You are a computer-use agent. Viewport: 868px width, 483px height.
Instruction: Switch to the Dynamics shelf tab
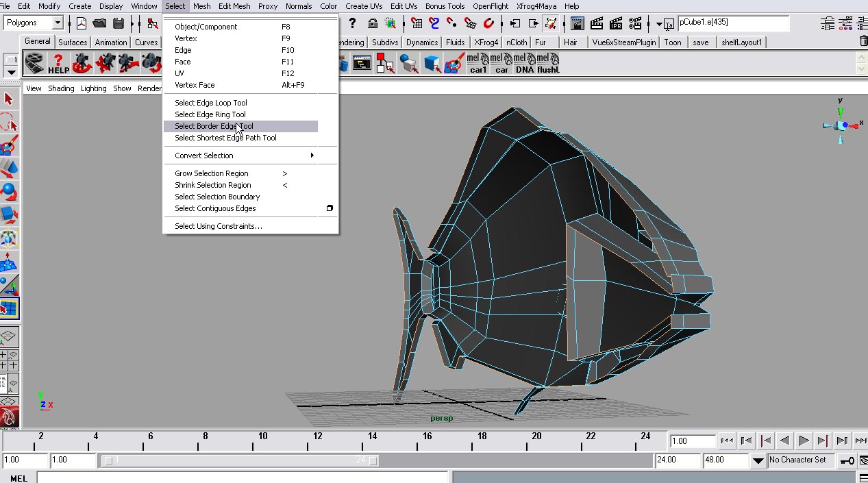click(x=422, y=42)
